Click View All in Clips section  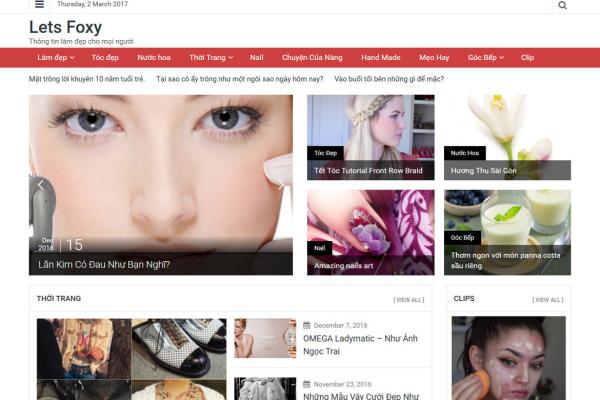[548, 300]
